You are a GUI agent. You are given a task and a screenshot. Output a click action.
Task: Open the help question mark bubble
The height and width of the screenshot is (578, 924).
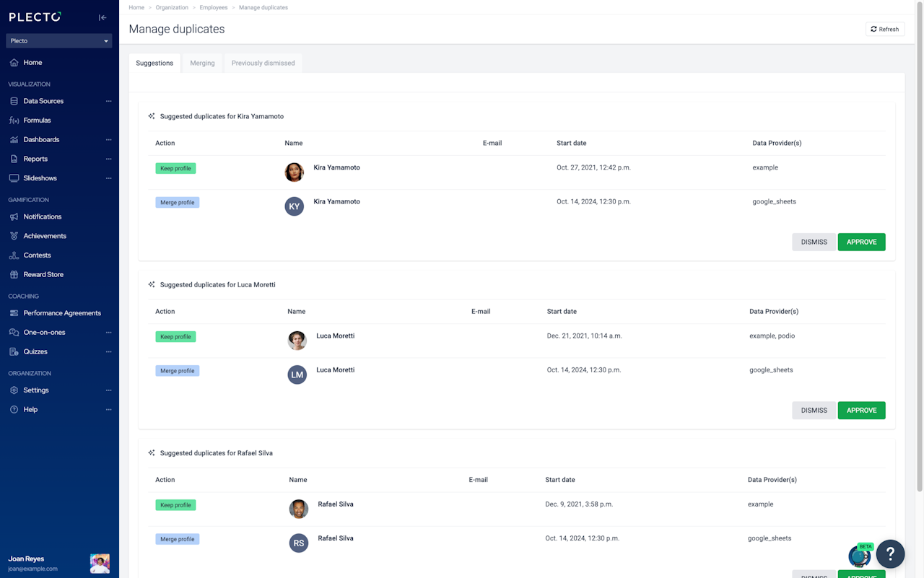(x=890, y=553)
